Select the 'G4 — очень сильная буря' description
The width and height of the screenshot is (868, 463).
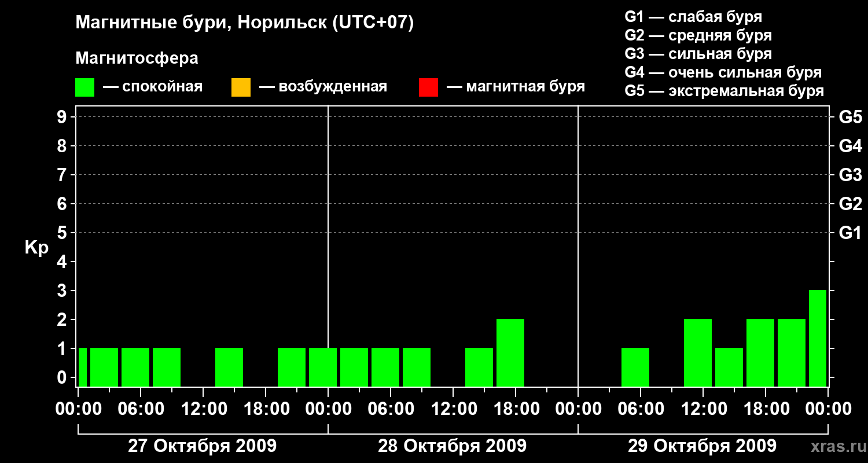tap(723, 72)
